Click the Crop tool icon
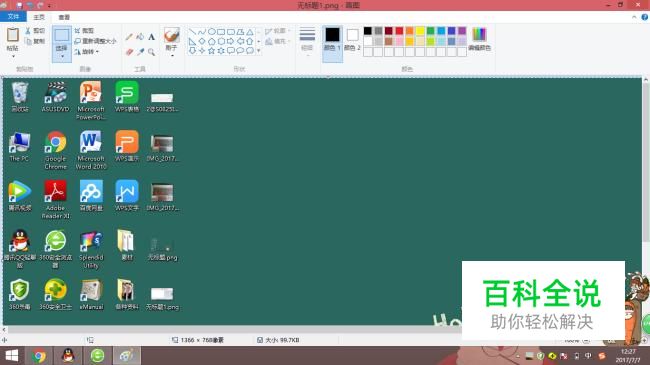650x365 pixels. point(78,31)
